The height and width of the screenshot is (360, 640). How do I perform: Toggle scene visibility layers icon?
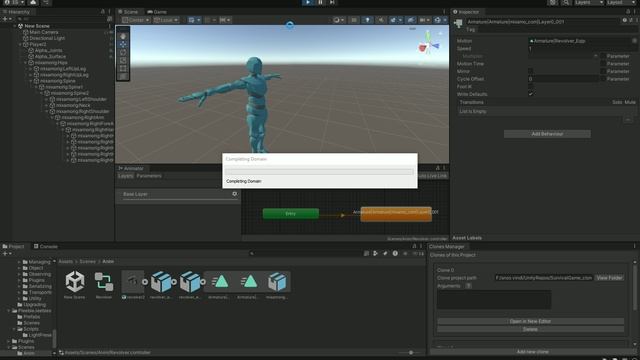[x=411, y=20]
